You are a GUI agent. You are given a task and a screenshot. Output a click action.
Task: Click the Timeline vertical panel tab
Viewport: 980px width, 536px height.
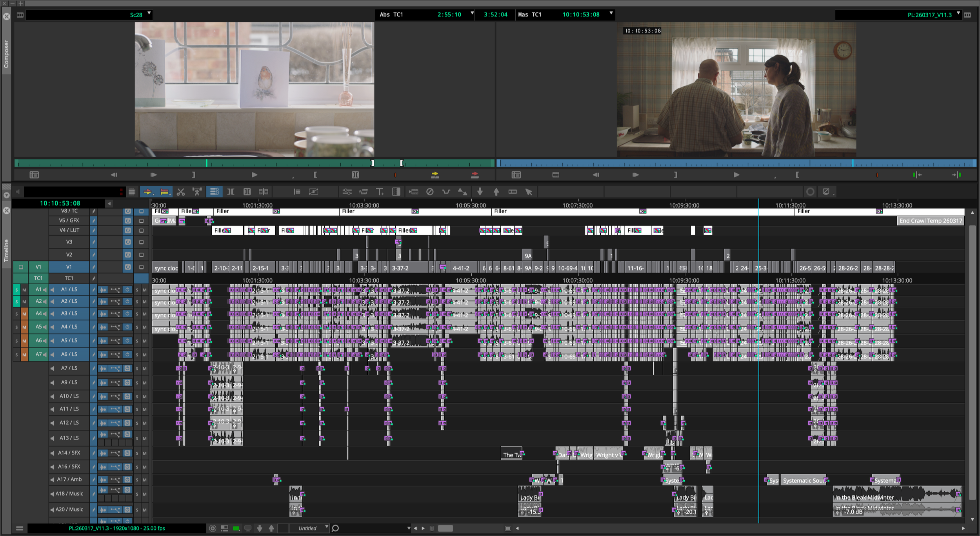6,250
